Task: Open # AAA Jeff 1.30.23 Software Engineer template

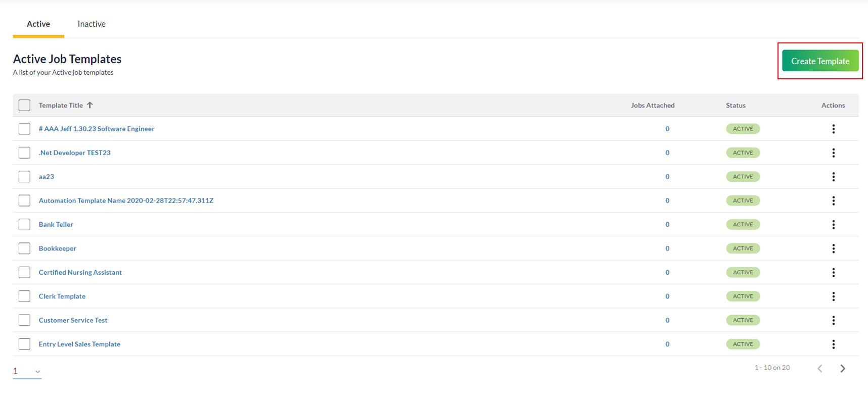Action: point(97,129)
